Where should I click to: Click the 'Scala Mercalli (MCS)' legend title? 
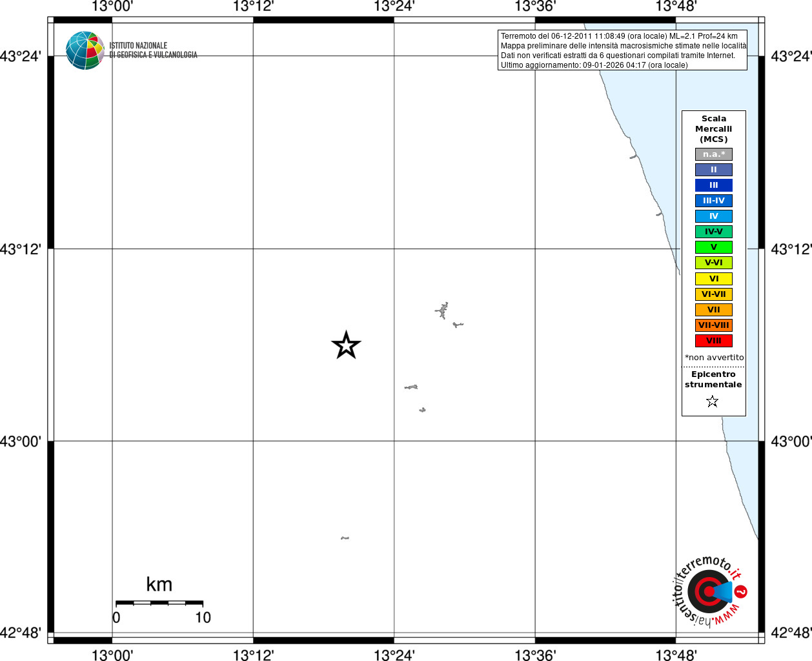[x=714, y=129]
